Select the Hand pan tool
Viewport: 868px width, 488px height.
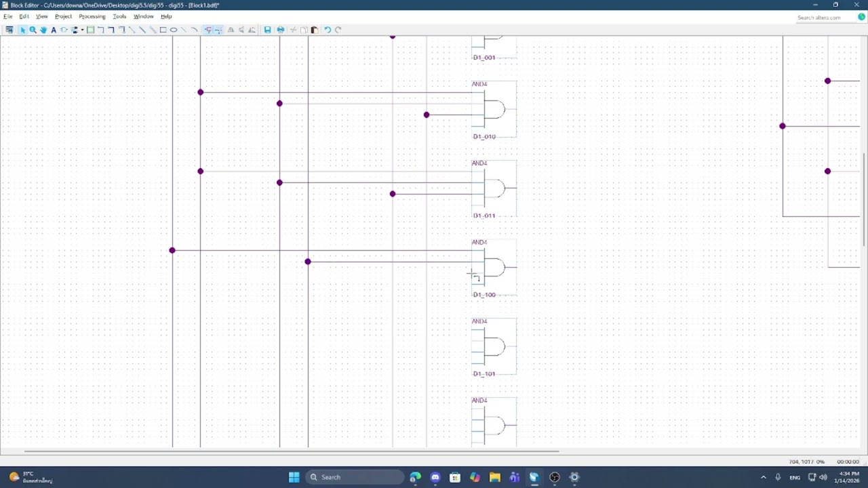tap(43, 30)
